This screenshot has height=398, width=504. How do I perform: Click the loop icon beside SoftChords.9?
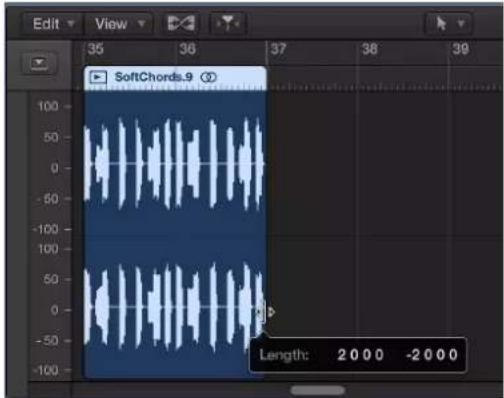tap(208, 77)
